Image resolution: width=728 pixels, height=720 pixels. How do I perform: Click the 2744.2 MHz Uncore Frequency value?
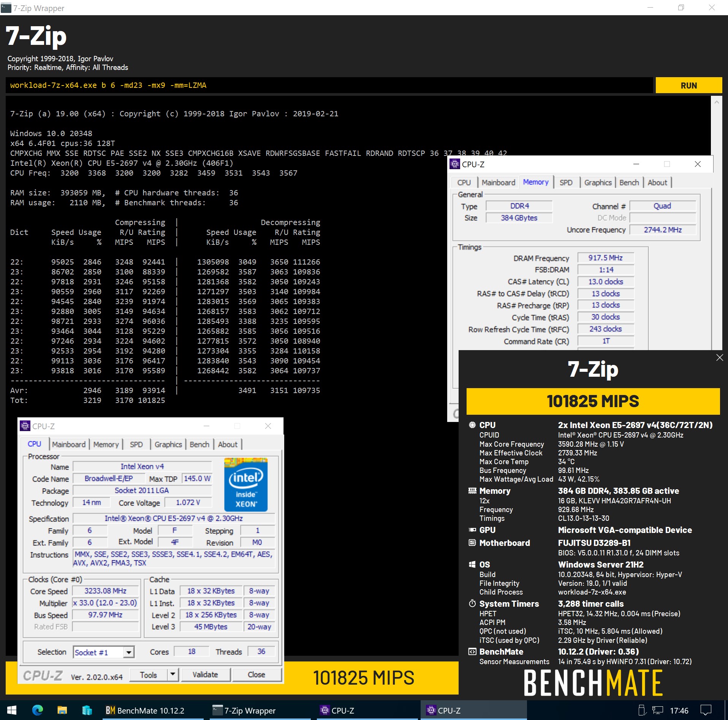click(x=662, y=230)
